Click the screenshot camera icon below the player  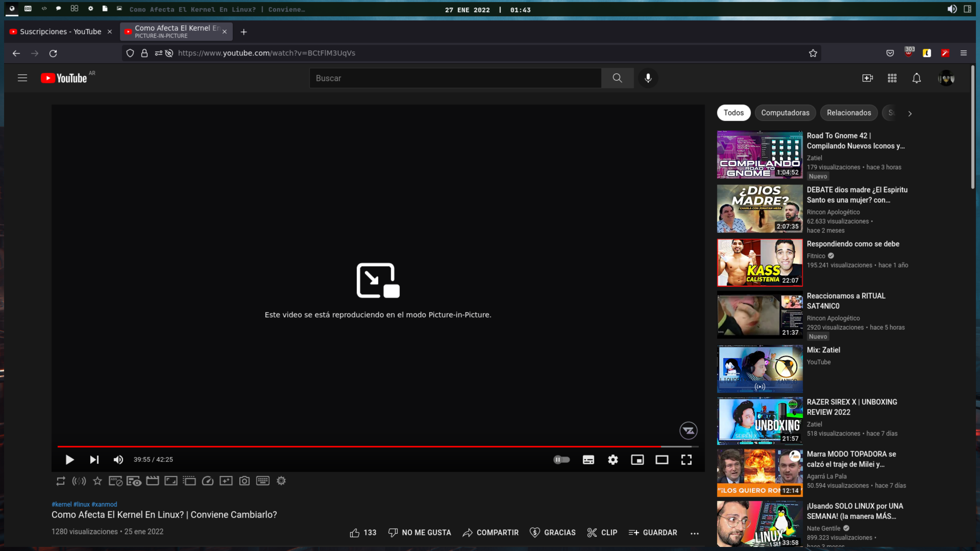point(244,481)
